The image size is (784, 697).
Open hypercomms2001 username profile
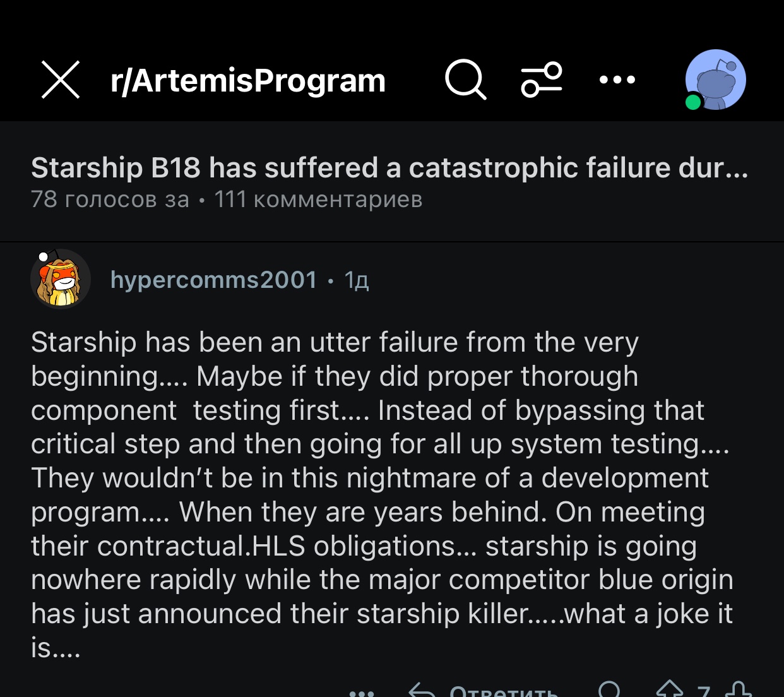coord(213,279)
